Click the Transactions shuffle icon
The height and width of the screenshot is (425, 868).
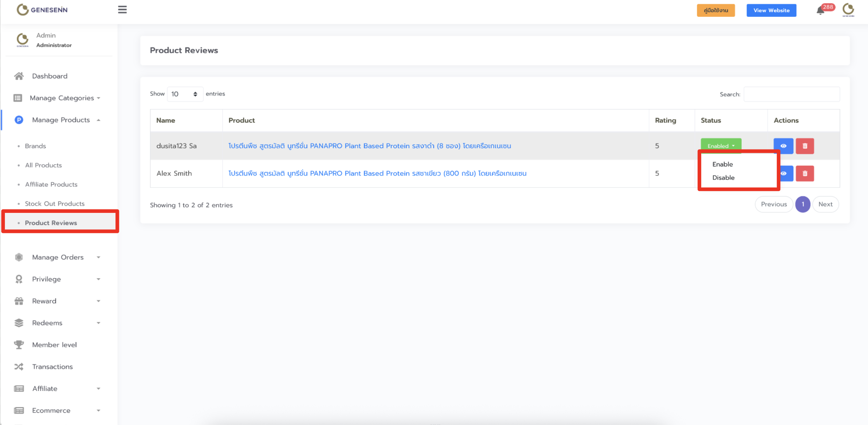pos(19,367)
